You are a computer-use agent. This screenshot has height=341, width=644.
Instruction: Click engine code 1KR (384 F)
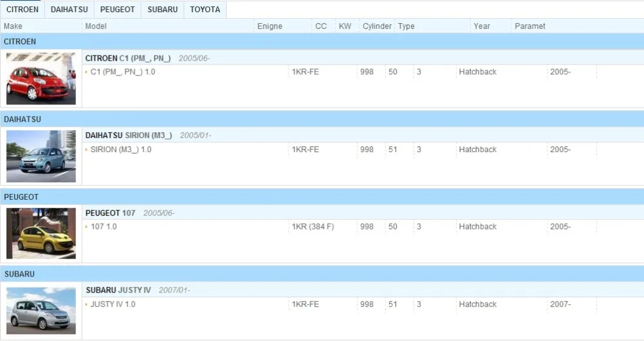(312, 227)
